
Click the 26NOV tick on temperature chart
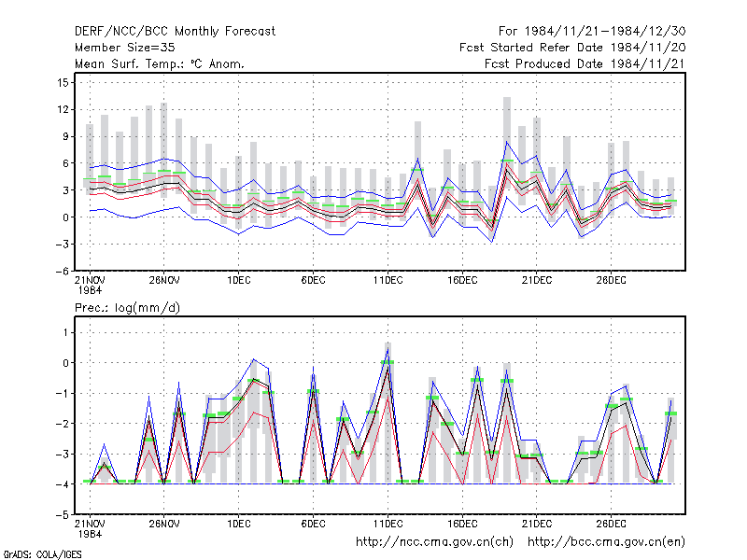[x=164, y=280]
